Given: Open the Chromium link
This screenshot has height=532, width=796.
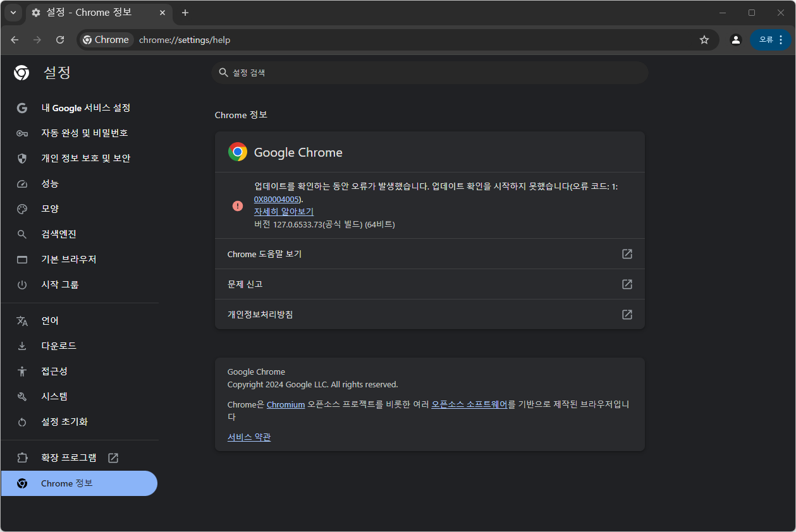Looking at the screenshot, I should point(286,404).
